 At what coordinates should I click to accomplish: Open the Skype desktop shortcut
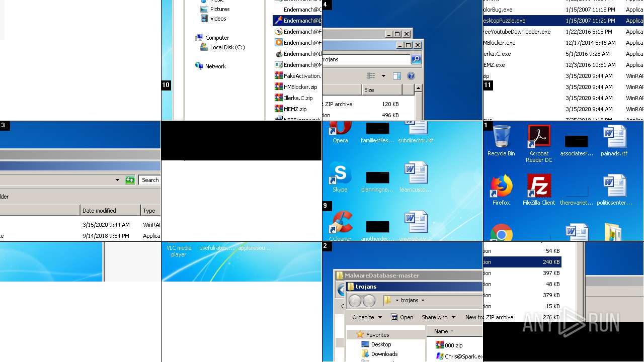pyautogui.click(x=340, y=177)
